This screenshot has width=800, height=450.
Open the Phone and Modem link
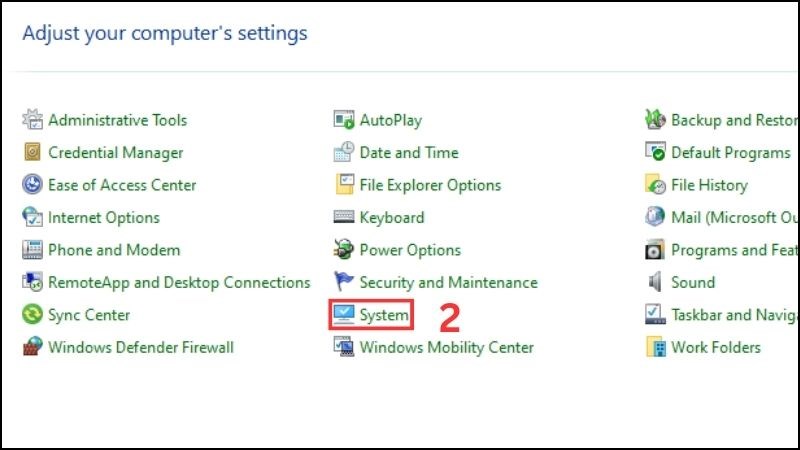[x=114, y=250]
